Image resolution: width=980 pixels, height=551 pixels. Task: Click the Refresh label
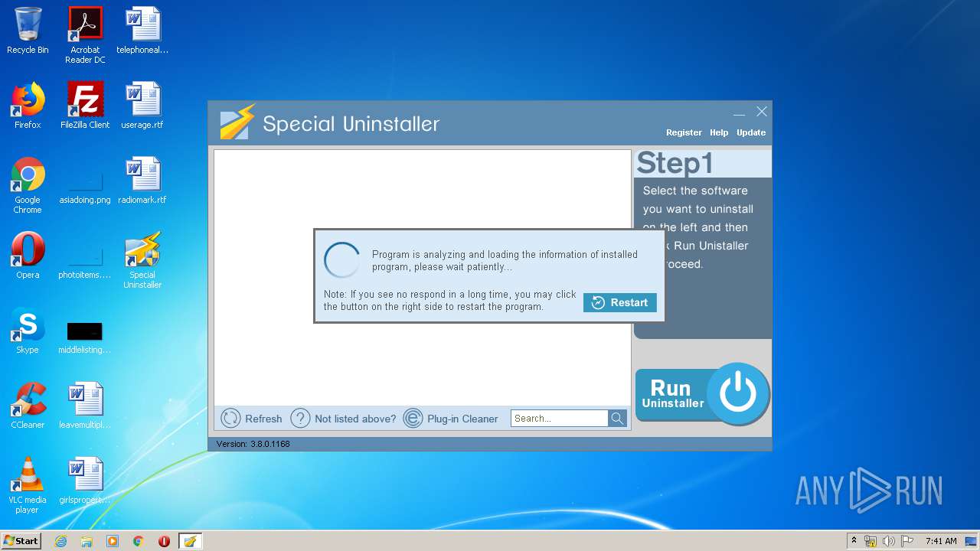point(263,419)
